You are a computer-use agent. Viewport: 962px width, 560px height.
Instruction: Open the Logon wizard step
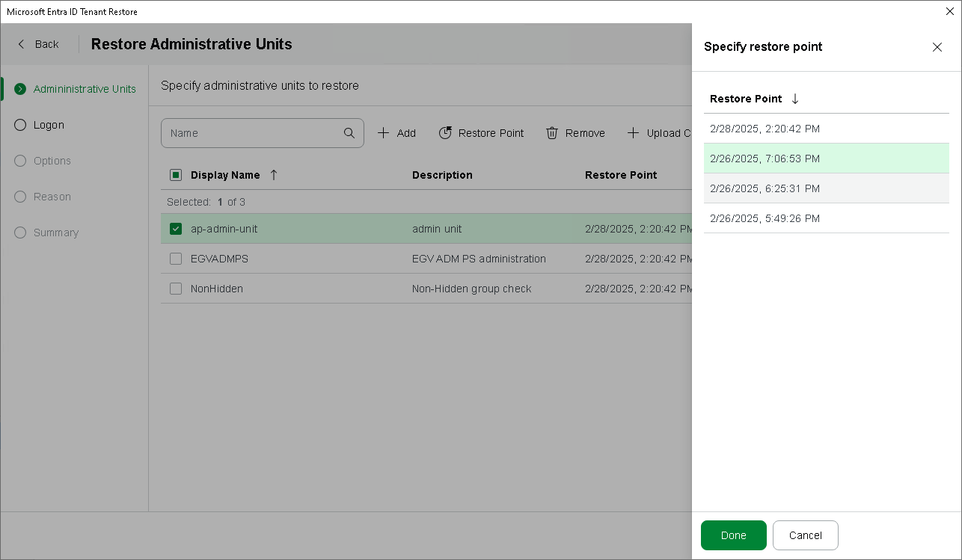[x=49, y=125]
